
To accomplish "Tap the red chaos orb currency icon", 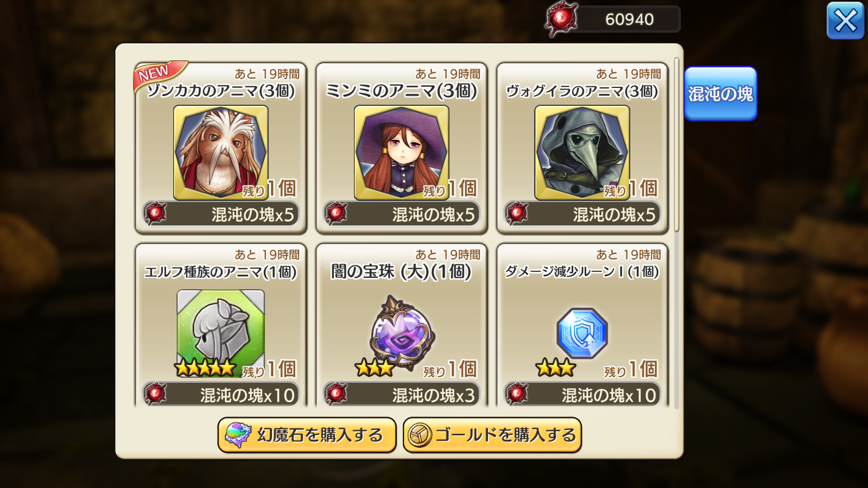I will pyautogui.click(x=561, y=19).
